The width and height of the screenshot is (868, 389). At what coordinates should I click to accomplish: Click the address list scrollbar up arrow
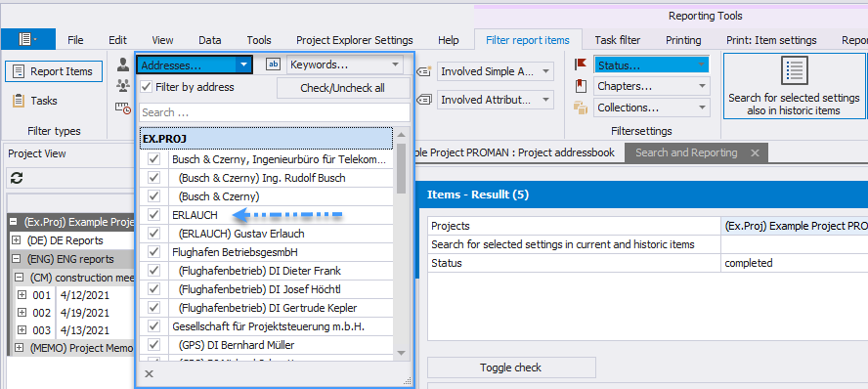click(x=402, y=135)
